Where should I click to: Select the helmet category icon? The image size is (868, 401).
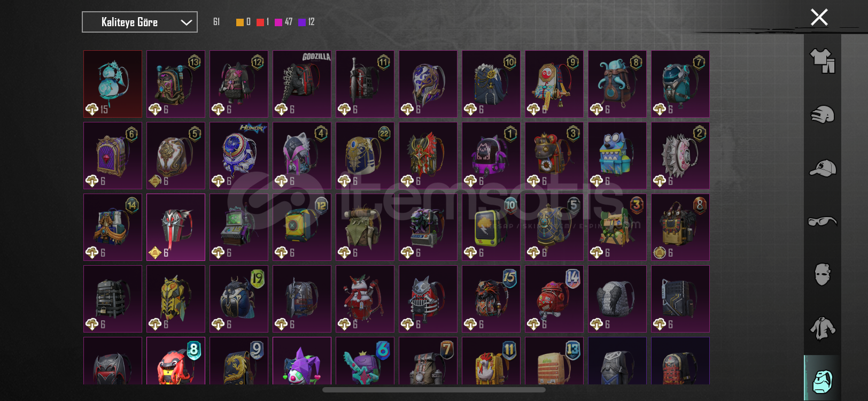tap(822, 114)
